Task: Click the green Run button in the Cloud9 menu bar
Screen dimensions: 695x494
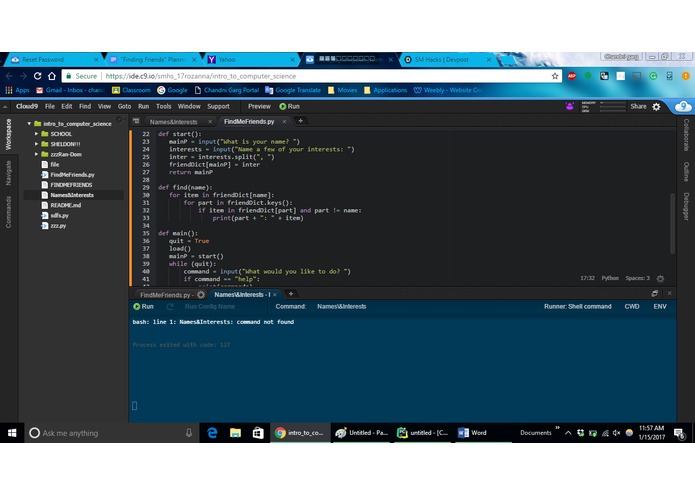Action: click(x=289, y=106)
